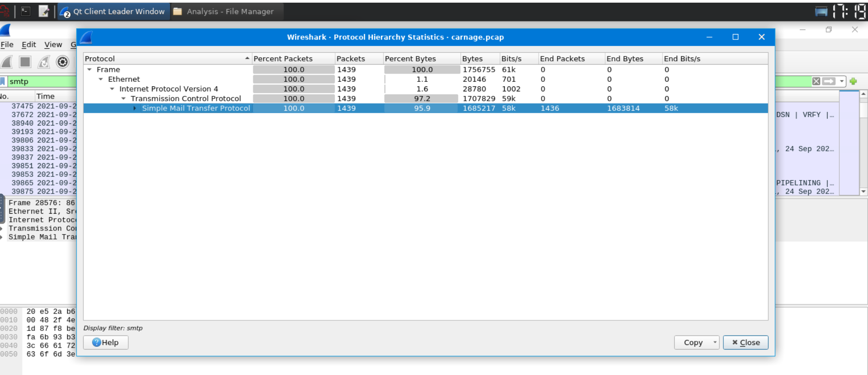
Task: Select the Ethernet row label
Action: pos(124,79)
